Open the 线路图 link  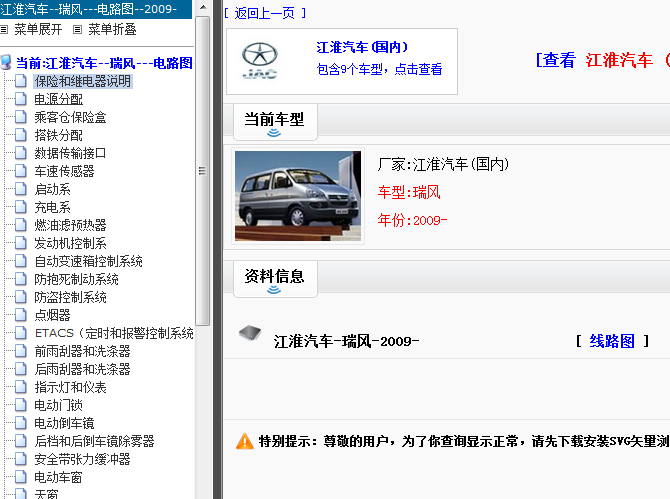[612, 341]
